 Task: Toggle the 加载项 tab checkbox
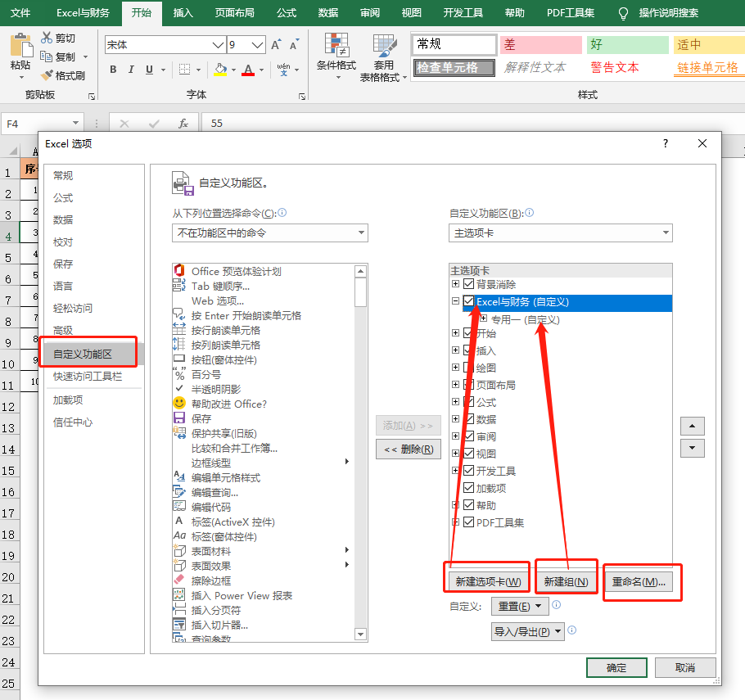tap(468, 488)
